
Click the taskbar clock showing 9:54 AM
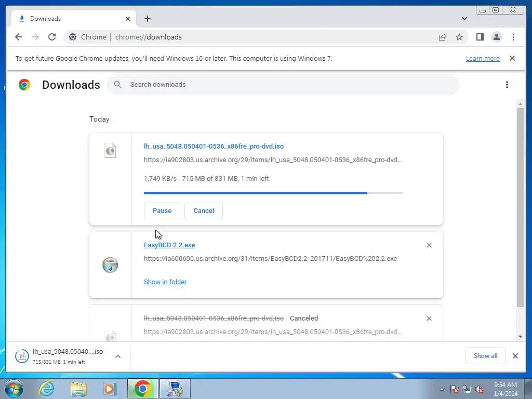(506, 389)
